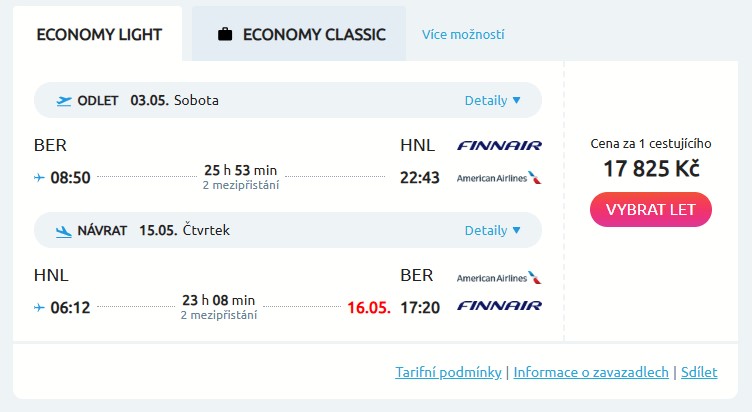Click the Sdílet share link
752x412 pixels.
coord(699,372)
